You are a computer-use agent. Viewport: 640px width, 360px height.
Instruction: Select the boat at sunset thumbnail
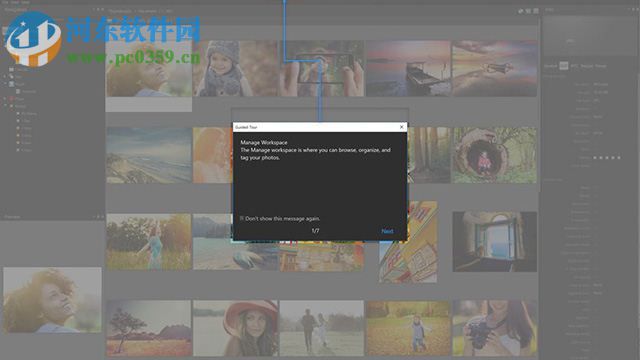pos(408,69)
